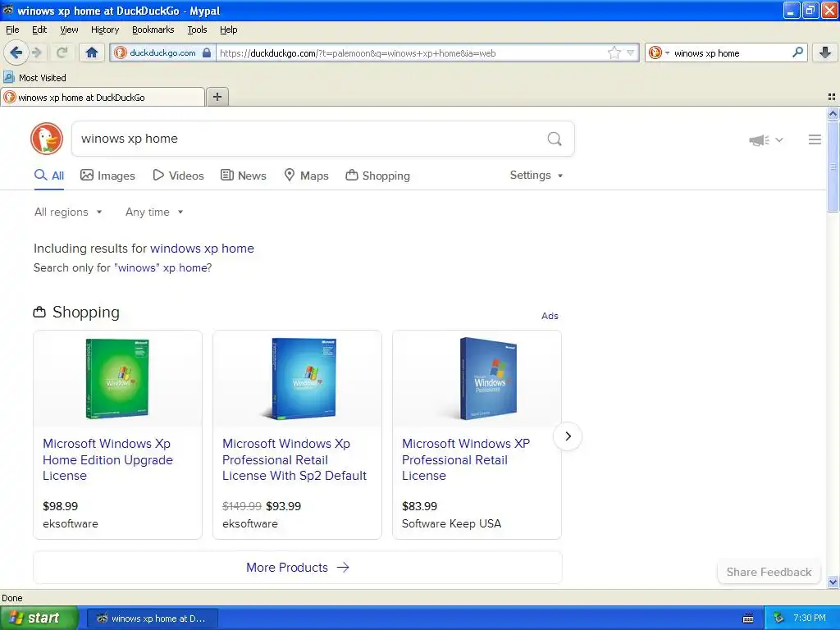Click the 7:30 PM taskbar clock
Image resolution: width=840 pixels, height=630 pixels.
pyautogui.click(x=810, y=619)
